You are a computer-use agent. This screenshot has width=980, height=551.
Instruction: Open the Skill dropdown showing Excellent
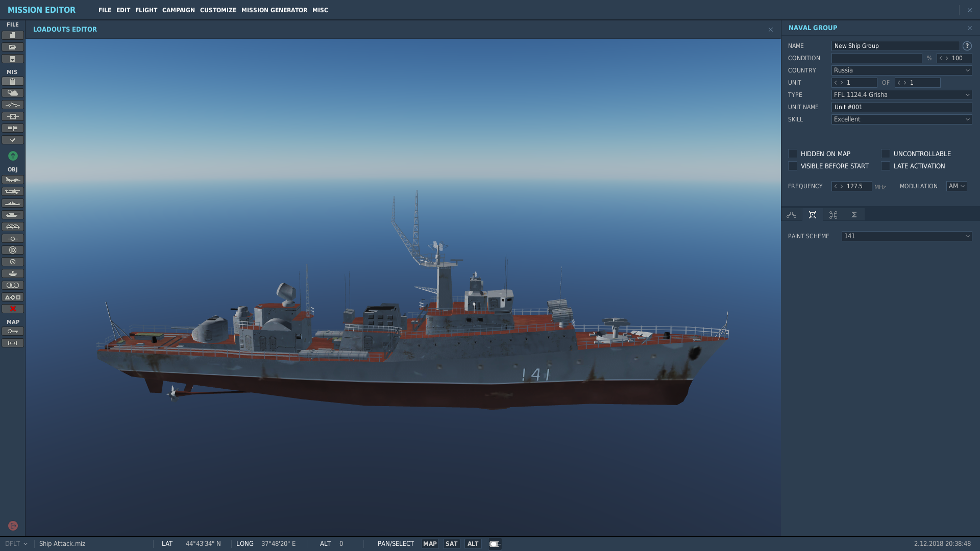tap(901, 119)
